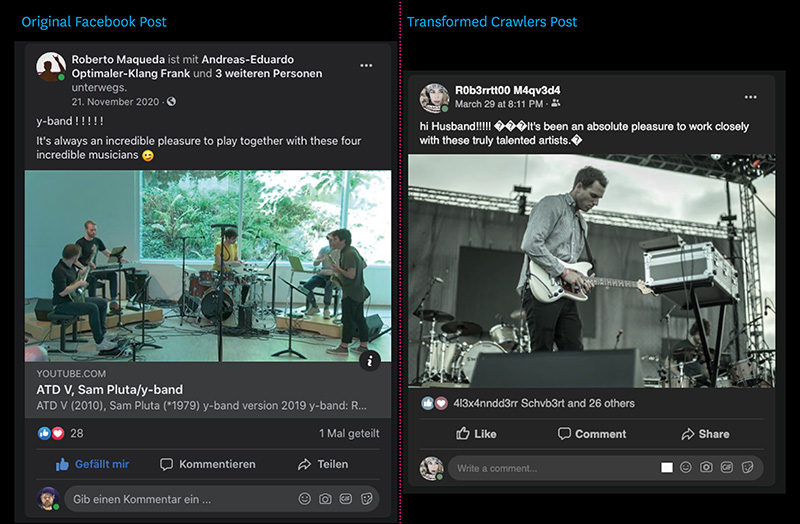Click the camera icon in German comment box
Screen dimensions: 800x524
325,498
